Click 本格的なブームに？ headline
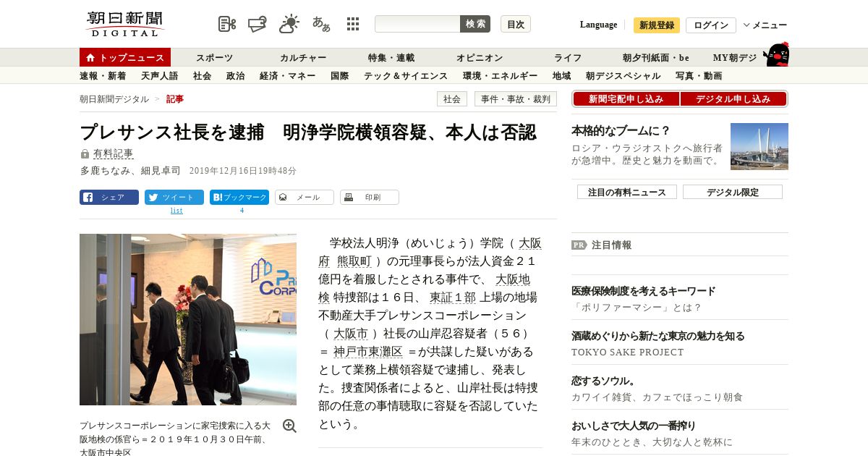The image size is (868, 456). pos(621,131)
